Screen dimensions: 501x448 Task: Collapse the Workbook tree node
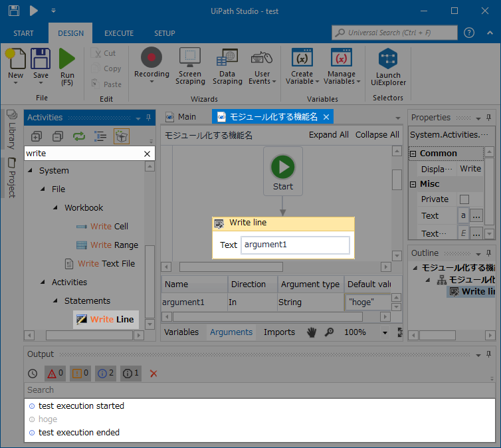coord(56,207)
